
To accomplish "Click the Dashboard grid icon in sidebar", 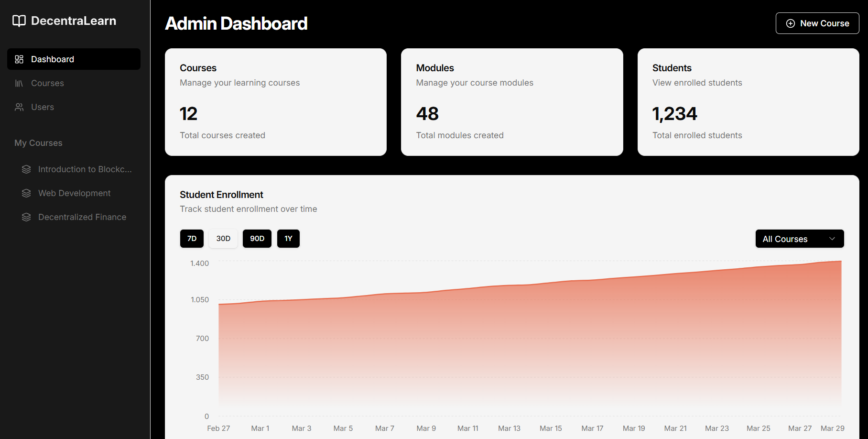I will 19,59.
